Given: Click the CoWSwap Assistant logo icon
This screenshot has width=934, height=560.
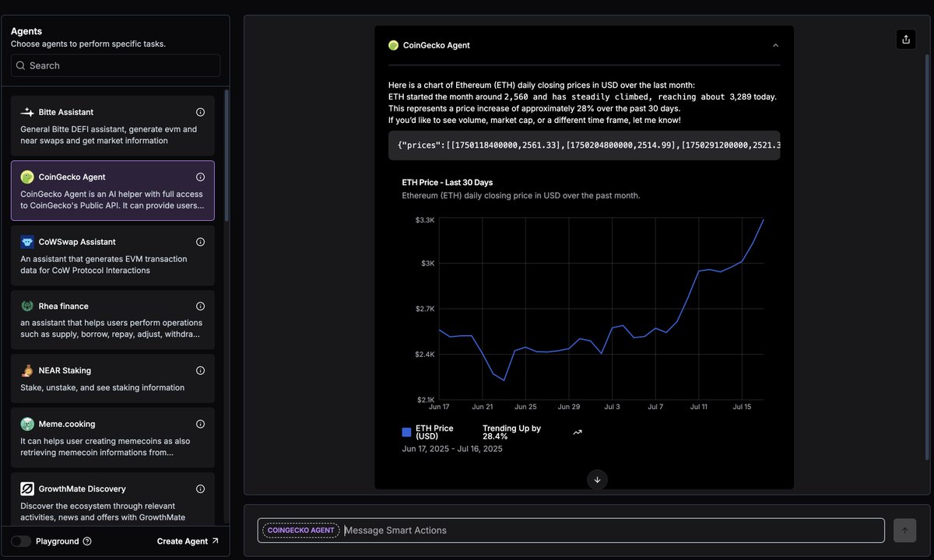Looking at the screenshot, I should point(27,242).
